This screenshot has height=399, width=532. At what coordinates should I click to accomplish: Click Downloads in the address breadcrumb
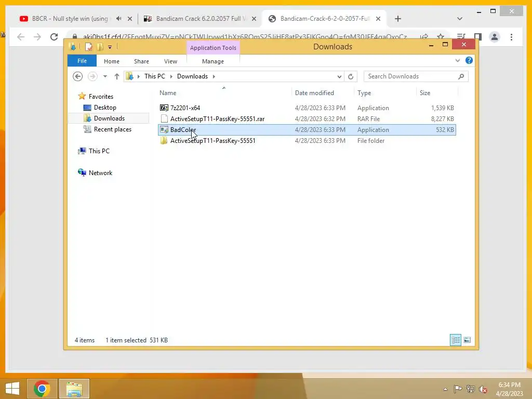click(192, 76)
